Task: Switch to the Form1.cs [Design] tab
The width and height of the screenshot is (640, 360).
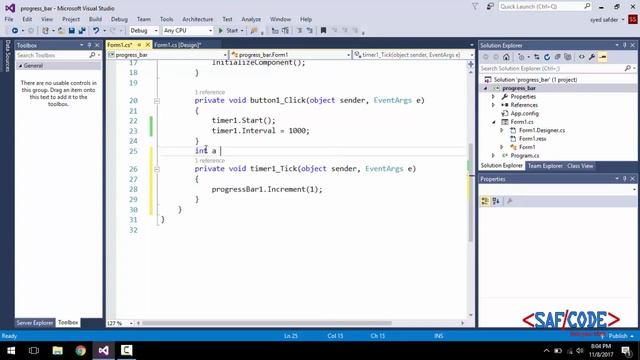Action: [178, 45]
